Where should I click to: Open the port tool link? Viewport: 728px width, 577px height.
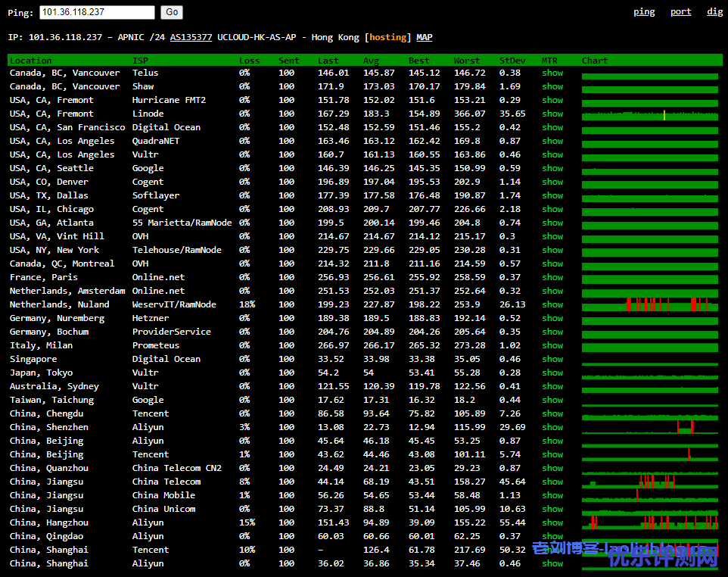pos(680,11)
